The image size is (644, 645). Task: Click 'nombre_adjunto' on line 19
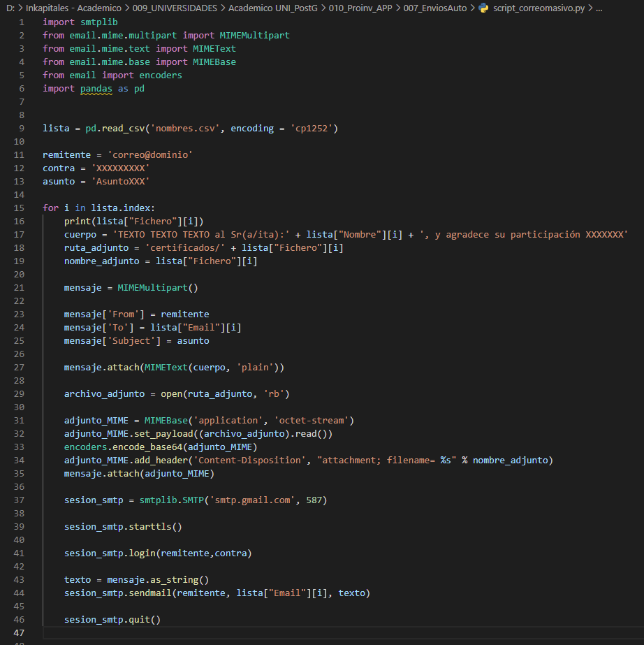(101, 261)
